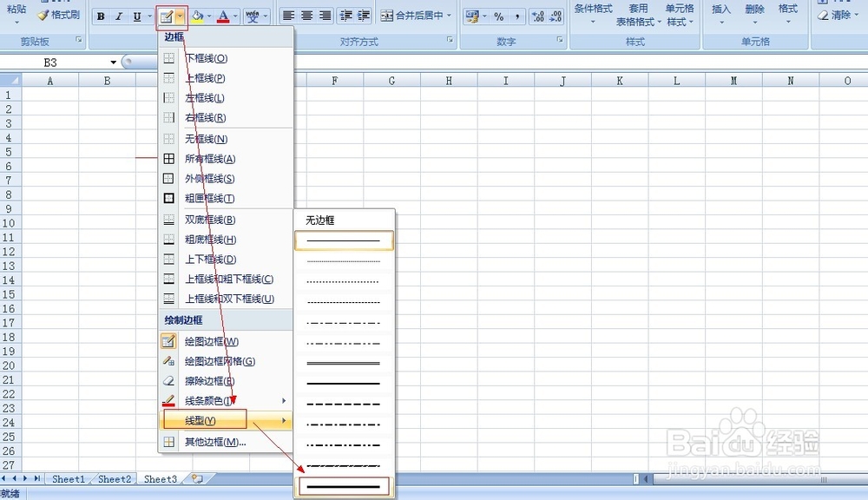Toggle Draw Border (绘图边框) tool

226,342
